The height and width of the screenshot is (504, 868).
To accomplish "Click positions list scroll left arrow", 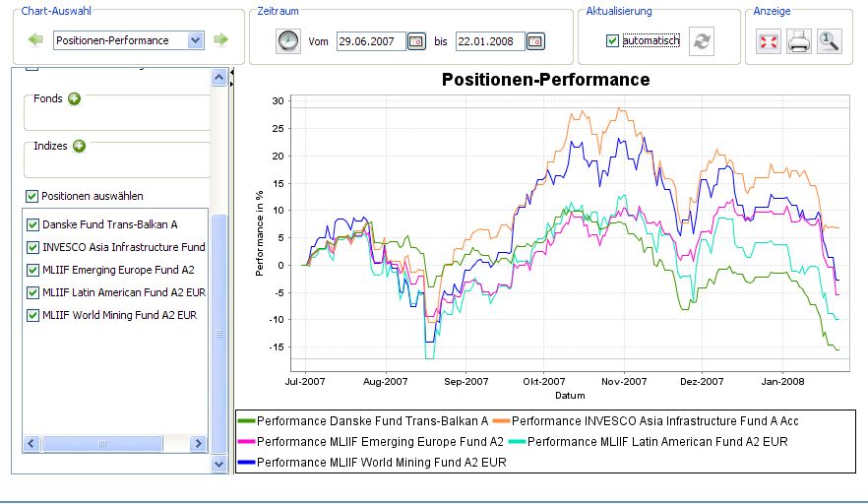I will [31, 444].
